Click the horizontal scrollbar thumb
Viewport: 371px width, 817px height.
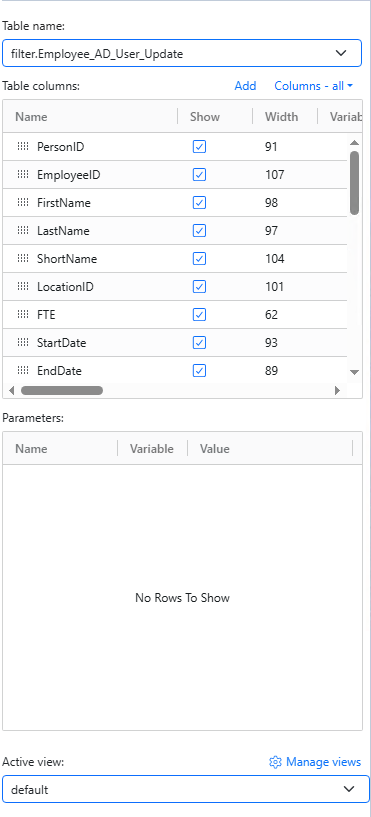(62, 390)
